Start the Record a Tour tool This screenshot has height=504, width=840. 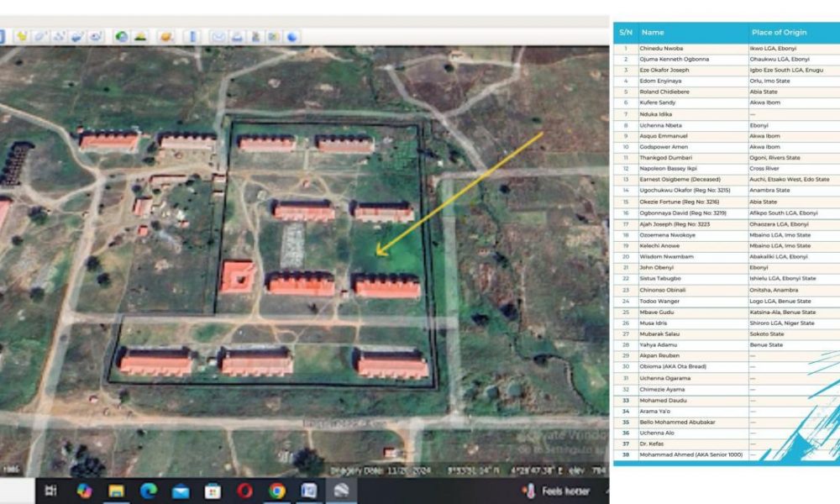point(96,37)
